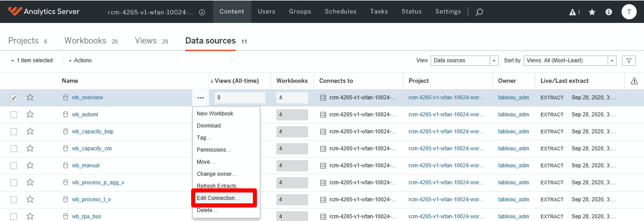Screen dimensions: 644x221
Task: Open the View 'Data sources' combo box
Action: (464, 60)
